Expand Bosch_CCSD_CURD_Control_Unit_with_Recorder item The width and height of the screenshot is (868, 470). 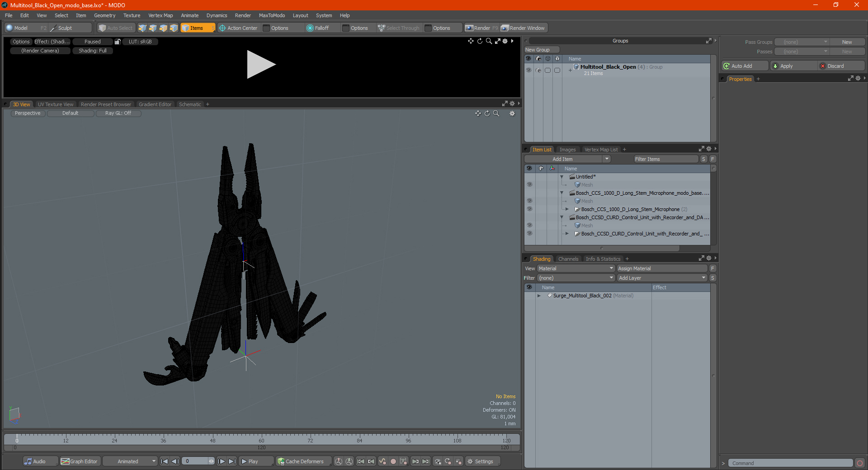[567, 234]
